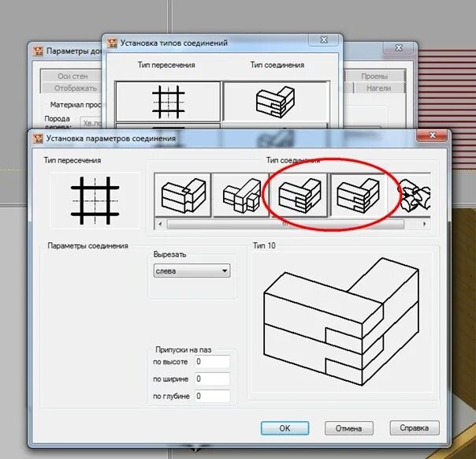The height and width of the screenshot is (459, 476).
Task: Click the 'по глубине' allowance input field
Action: click(212, 396)
